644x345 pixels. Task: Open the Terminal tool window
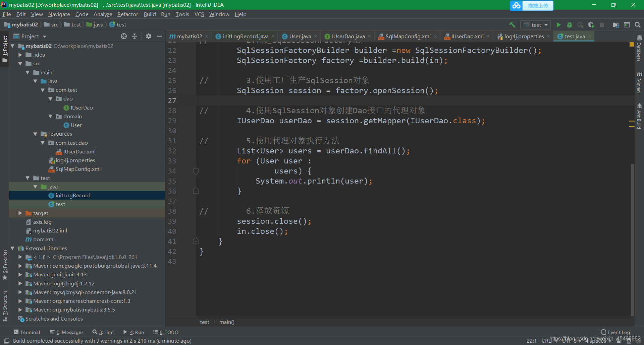coord(27,332)
